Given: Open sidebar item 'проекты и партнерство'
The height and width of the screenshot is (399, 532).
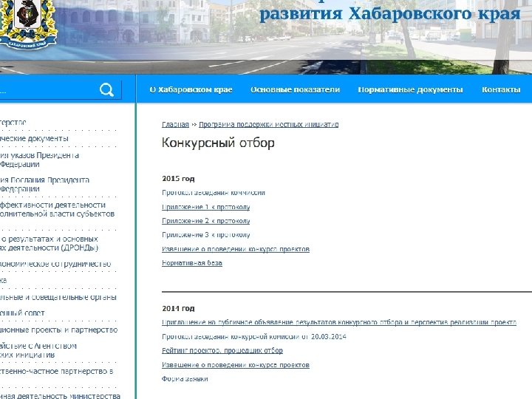Looking at the screenshot, I should click(x=58, y=330).
